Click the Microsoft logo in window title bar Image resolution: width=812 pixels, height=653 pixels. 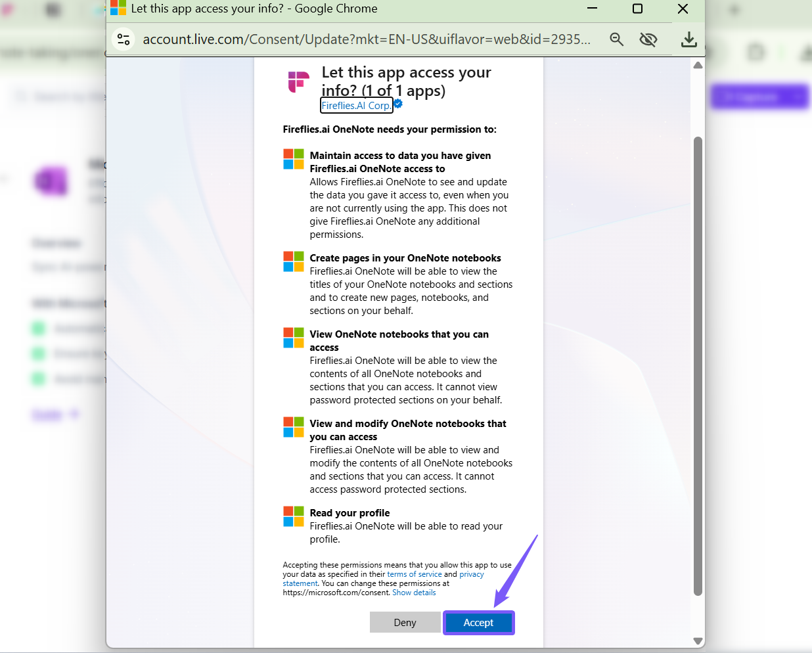118,8
